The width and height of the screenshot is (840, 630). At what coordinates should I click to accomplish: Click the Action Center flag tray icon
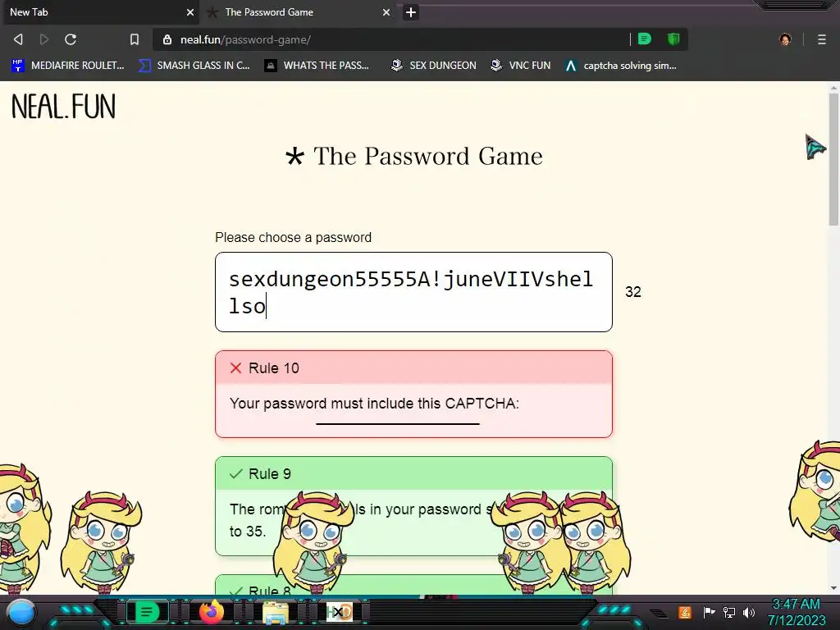709,612
